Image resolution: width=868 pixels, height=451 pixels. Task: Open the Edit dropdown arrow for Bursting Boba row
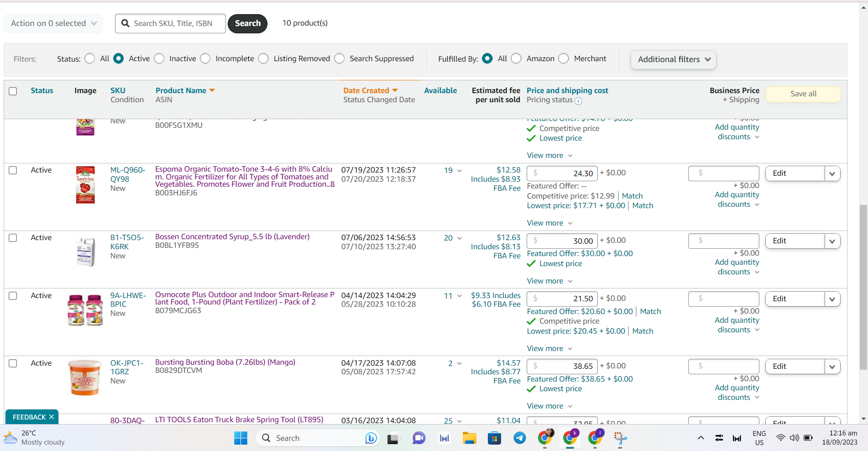[832, 367]
